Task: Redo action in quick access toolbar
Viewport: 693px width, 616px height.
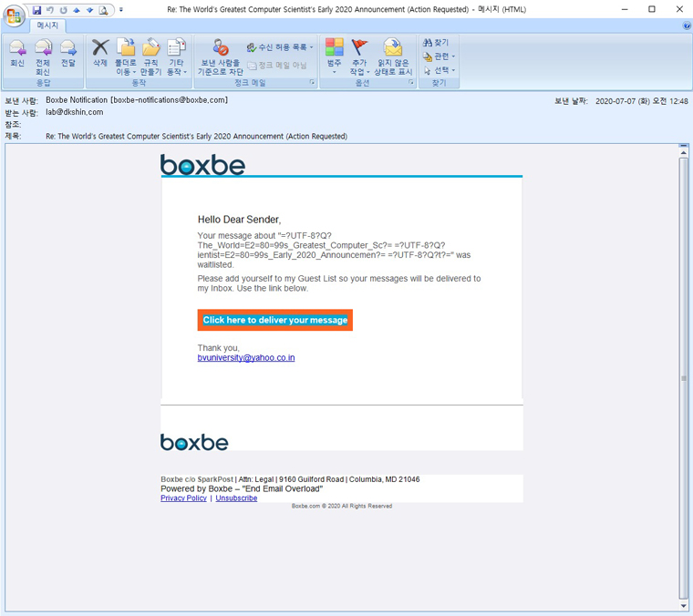Action: click(x=63, y=10)
